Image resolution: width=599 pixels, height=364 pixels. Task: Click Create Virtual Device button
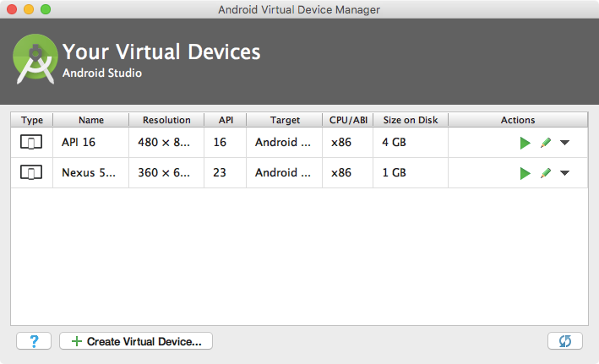136,340
